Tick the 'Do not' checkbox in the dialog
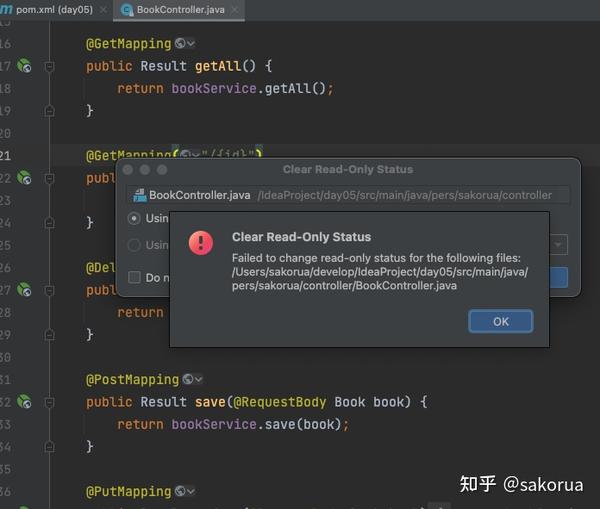600x509 pixels. click(134, 277)
